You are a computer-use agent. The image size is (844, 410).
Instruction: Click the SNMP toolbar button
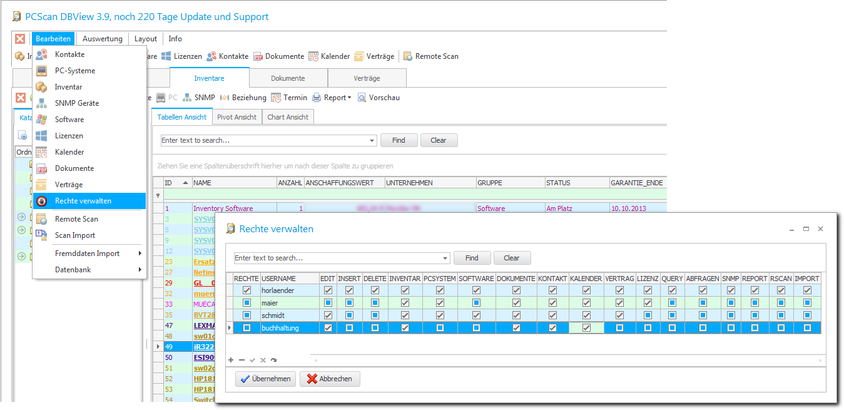point(199,97)
